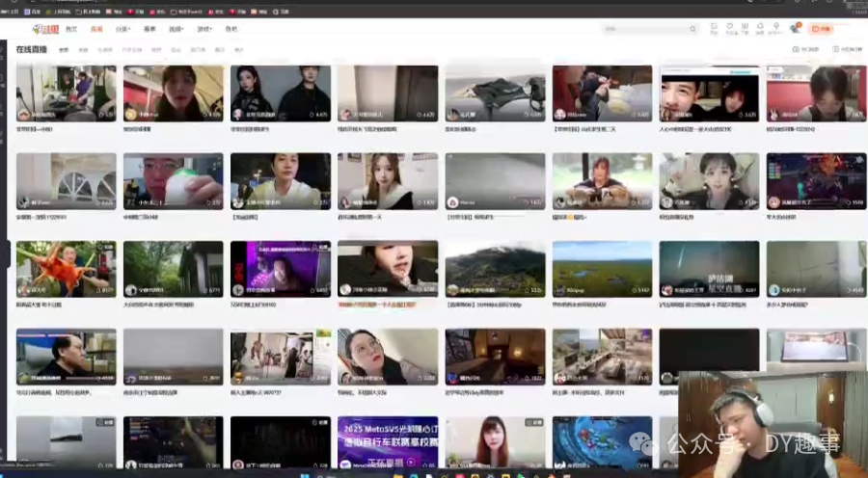Open the heart-shaped follow icon in header

730,26
